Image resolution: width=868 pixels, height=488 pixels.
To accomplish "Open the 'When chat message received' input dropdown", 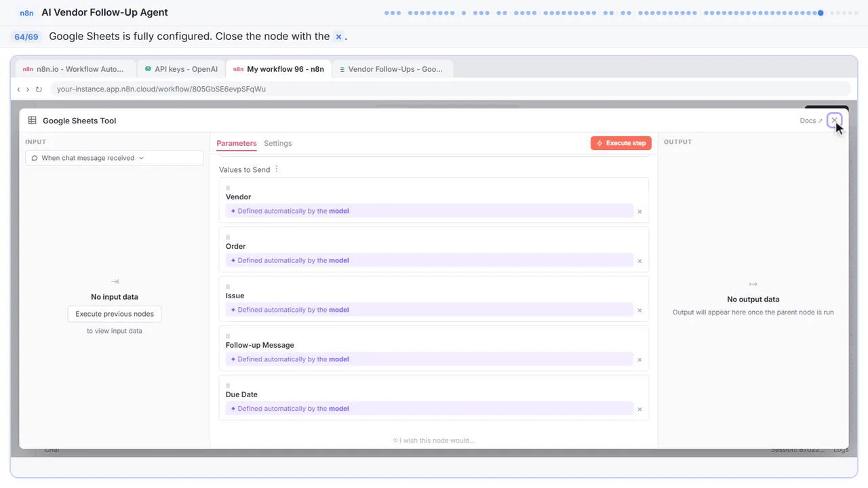I will click(115, 158).
